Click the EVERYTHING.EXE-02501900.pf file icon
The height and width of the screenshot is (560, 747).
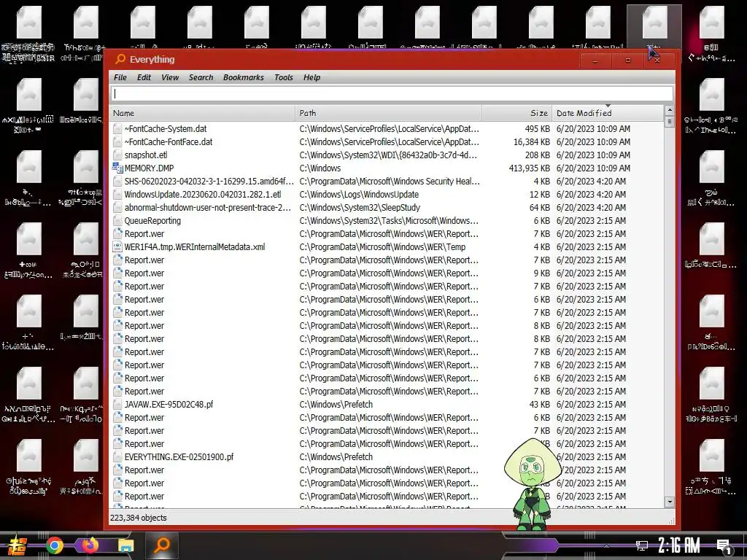pyautogui.click(x=117, y=456)
